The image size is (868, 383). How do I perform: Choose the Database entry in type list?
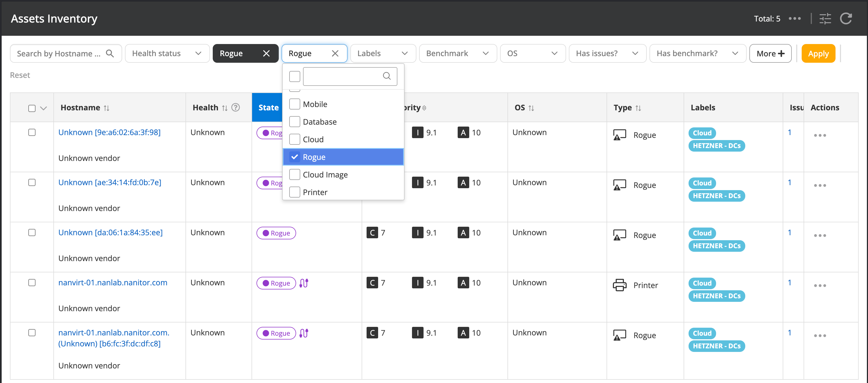point(320,122)
